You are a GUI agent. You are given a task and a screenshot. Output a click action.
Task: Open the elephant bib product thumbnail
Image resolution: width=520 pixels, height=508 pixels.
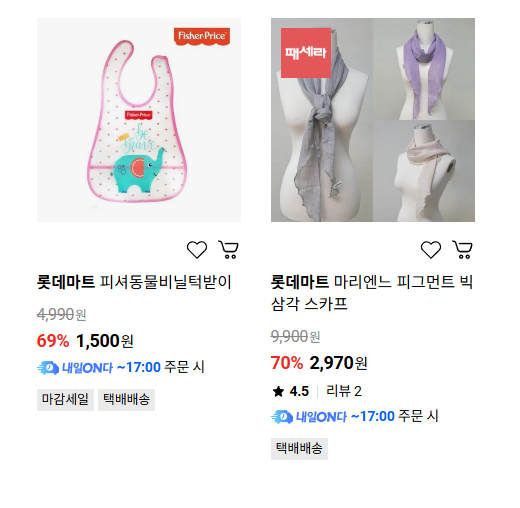(x=139, y=120)
